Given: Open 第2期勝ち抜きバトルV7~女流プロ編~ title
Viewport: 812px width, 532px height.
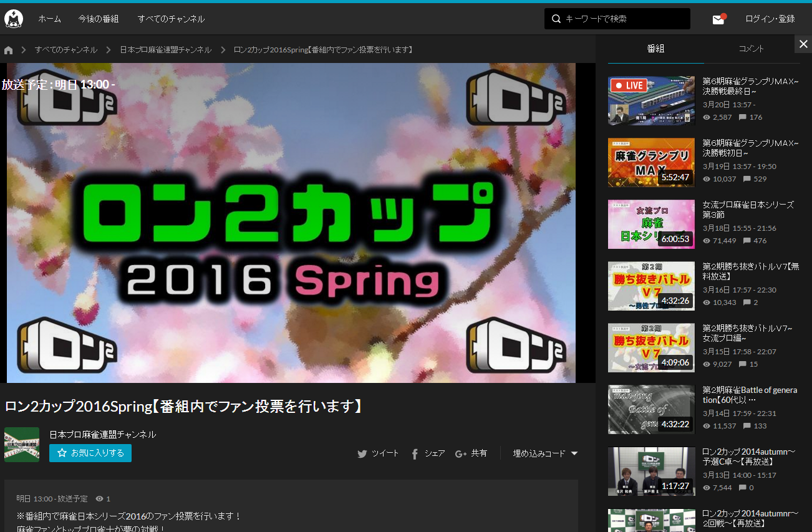Looking at the screenshot, I should [748, 333].
